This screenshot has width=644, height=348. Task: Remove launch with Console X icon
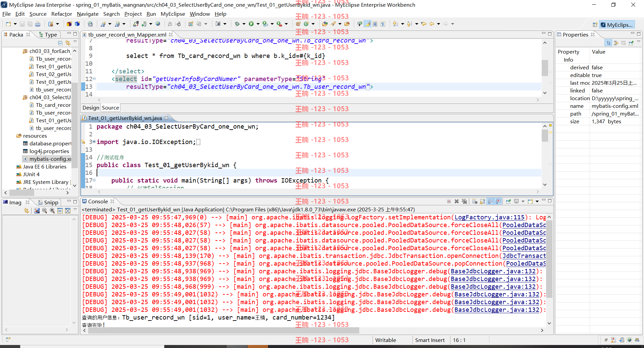click(x=457, y=202)
